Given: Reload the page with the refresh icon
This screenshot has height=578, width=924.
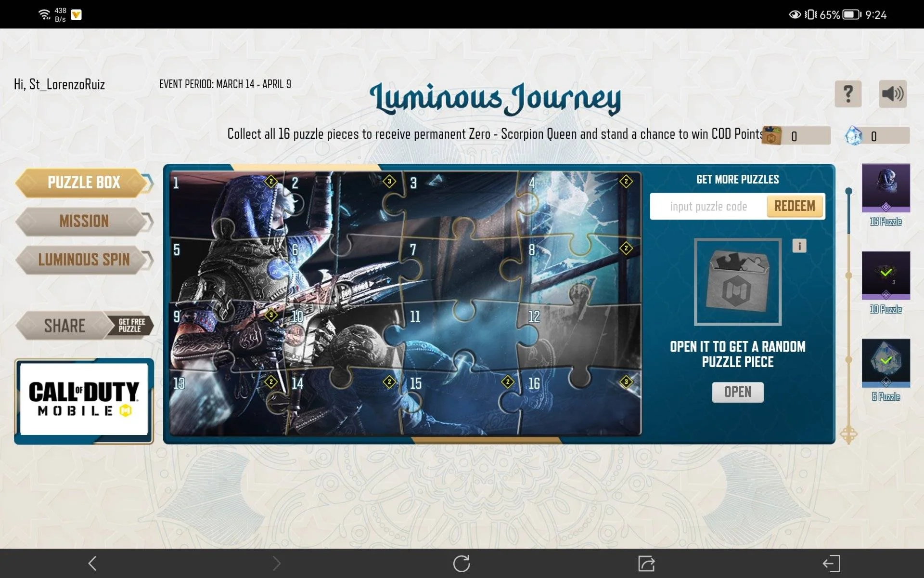Looking at the screenshot, I should 462,563.
